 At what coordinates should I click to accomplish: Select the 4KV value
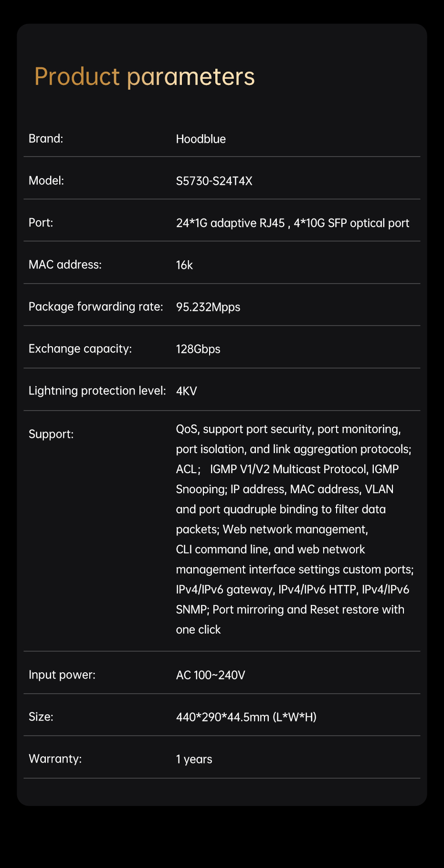tap(187, 392)
